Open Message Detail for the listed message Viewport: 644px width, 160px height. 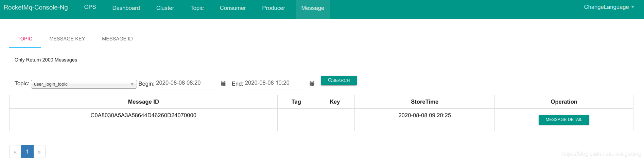[x=563, y=120]
